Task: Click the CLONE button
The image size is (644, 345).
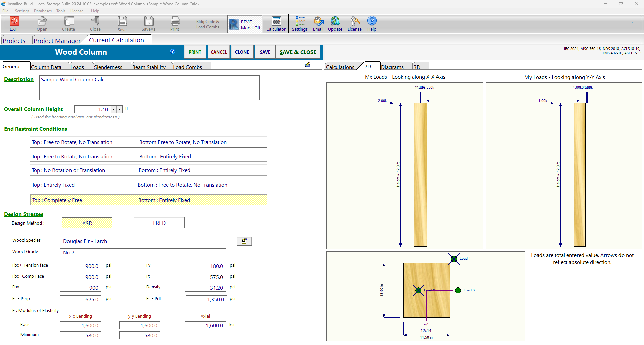Action: (242, 52)
